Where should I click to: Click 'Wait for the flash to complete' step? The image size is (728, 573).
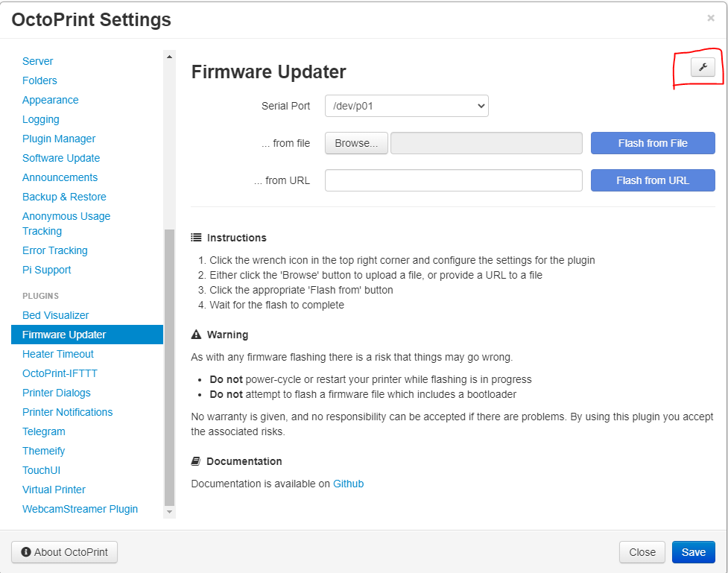coord(276,305)
